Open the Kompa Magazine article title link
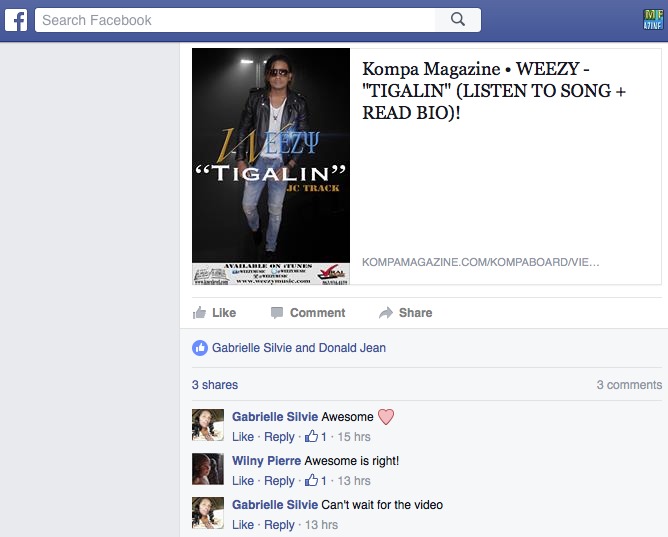This screenshot has height=537, width=668. 494,91
